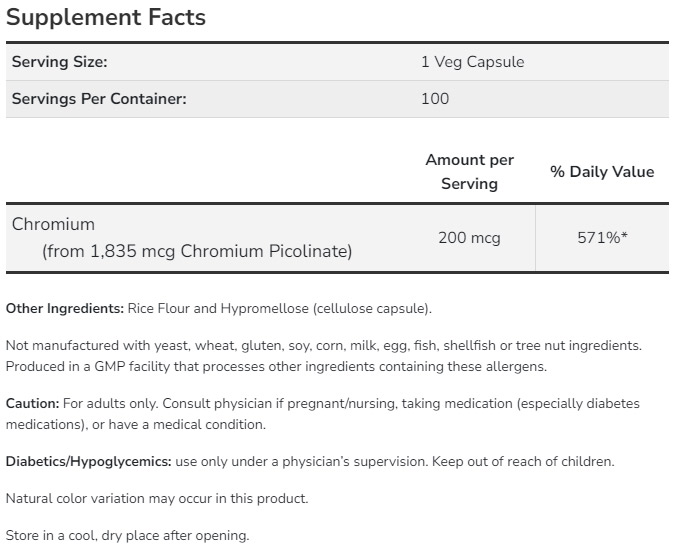Select the 200 mcg amount cell
The image size is (674, 549).
[469, 238]
